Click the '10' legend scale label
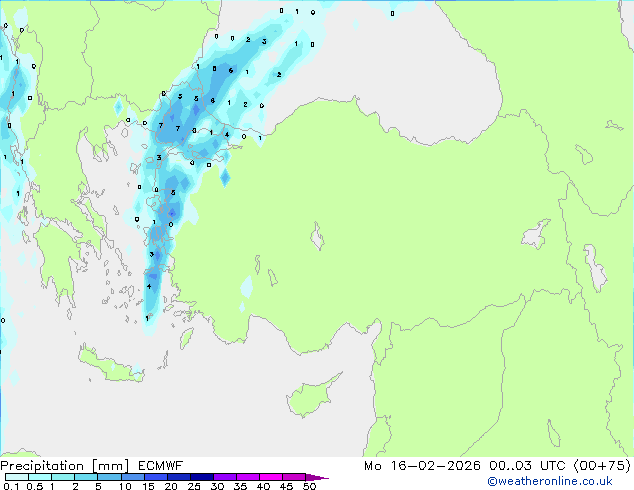The width and height of the screenshot is (634, 490). (125, 486)
